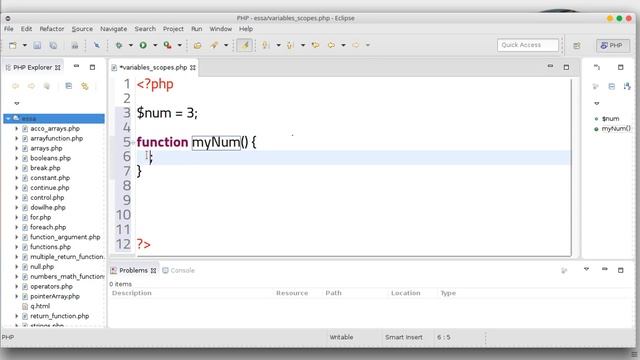Open the Debug dropdown arrow
640x360 pixels.
tap(131, 45)
